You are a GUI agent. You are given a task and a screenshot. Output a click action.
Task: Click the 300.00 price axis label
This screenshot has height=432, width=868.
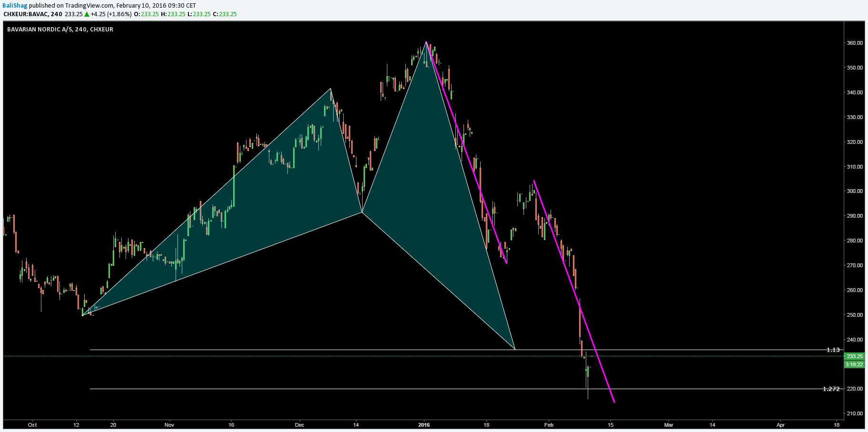pos(855,191)
